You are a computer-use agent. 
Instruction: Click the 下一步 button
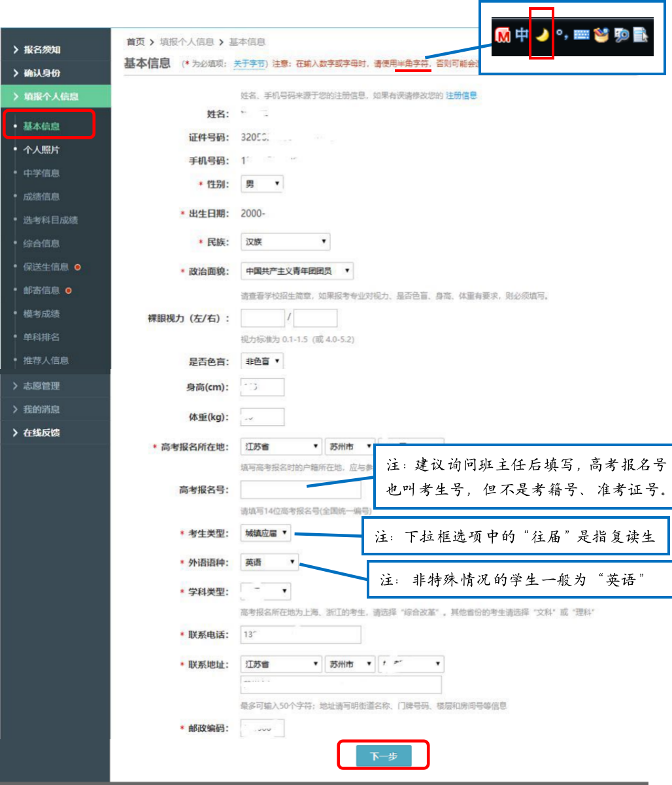click(x=382, y=755)
